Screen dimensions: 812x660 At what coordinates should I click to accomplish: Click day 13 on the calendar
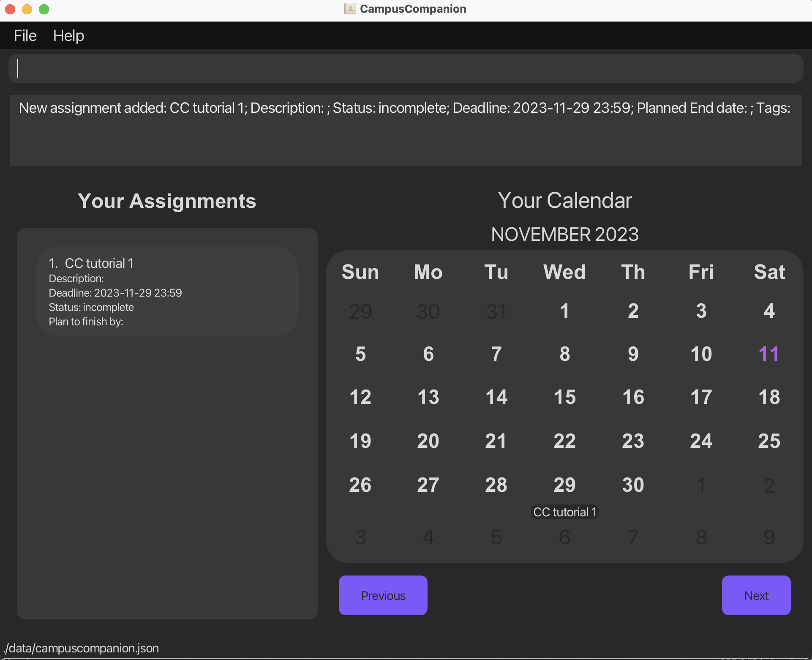click(x=428, y=397)
